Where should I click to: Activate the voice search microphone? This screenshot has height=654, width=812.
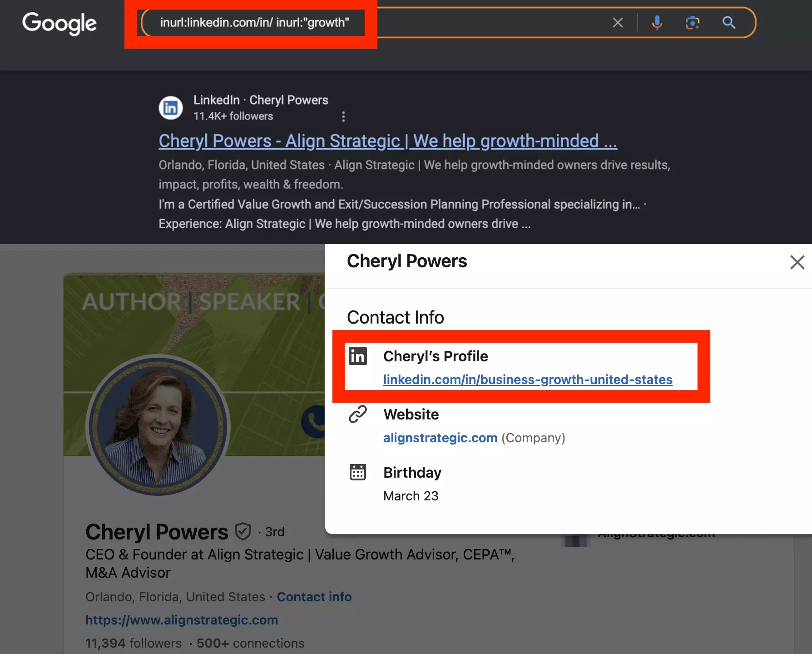click(x=657, y=22)
